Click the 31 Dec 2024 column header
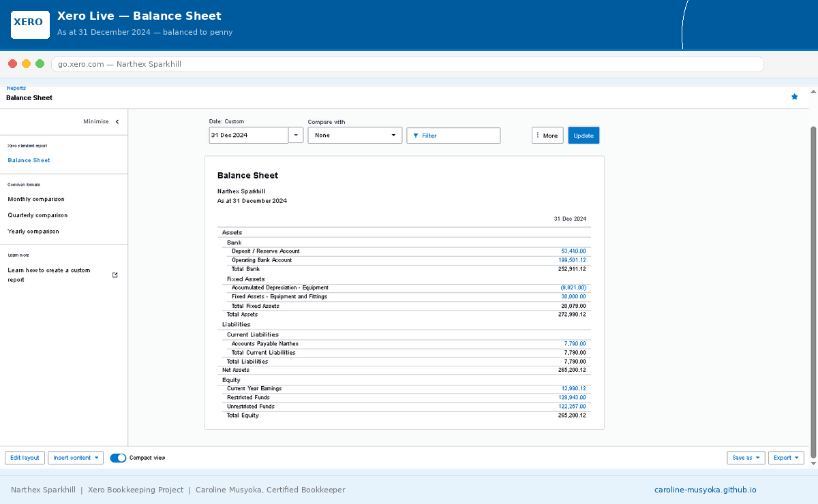This screenshot has height=504, width=818. tap(570, 219)
